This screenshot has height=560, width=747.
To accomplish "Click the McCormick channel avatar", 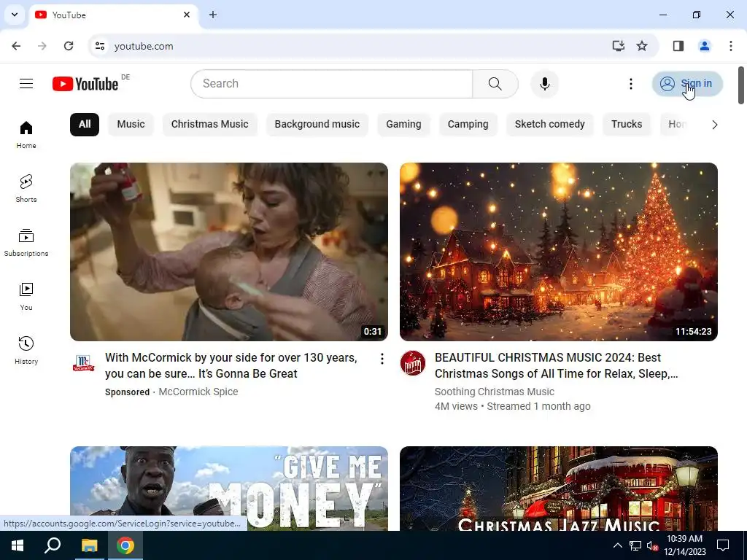I will (83, 363).
